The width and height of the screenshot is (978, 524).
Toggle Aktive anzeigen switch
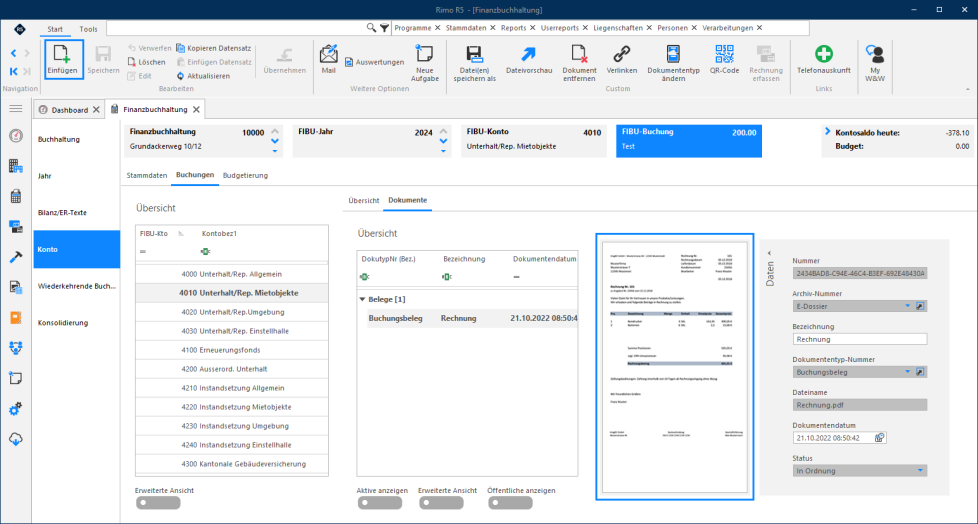point(380,503)
